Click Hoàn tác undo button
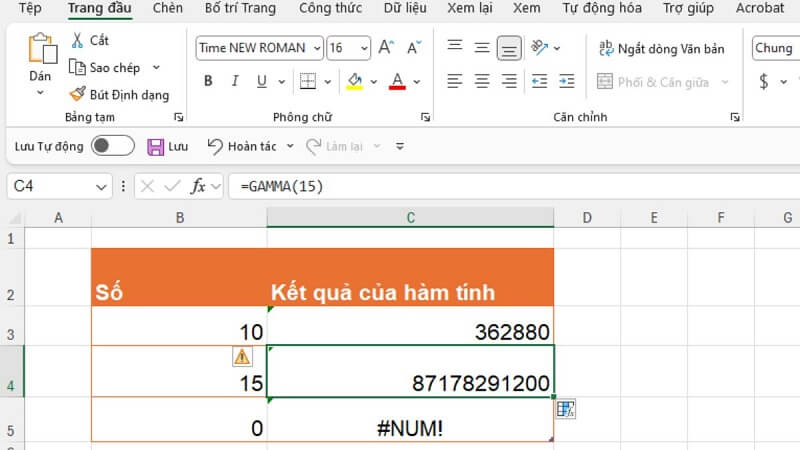 pyautogui.click(x=242, y=146)
